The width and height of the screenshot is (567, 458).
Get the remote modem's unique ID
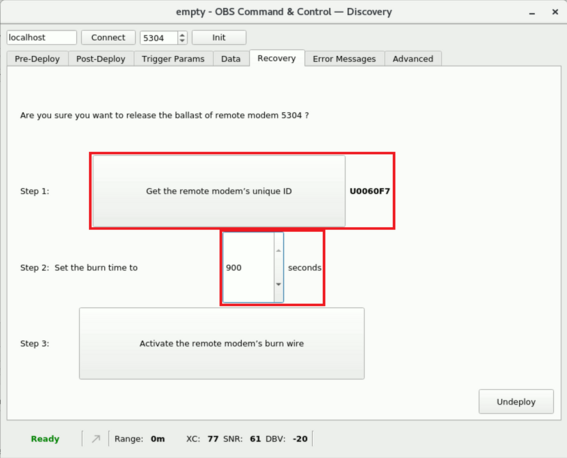(219, 191)
